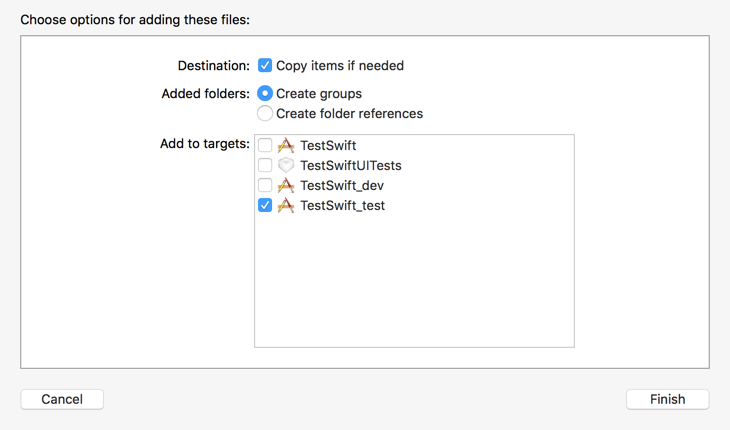Click the TestSwift target app icon
Screen dimensions: 730x430
286,146
